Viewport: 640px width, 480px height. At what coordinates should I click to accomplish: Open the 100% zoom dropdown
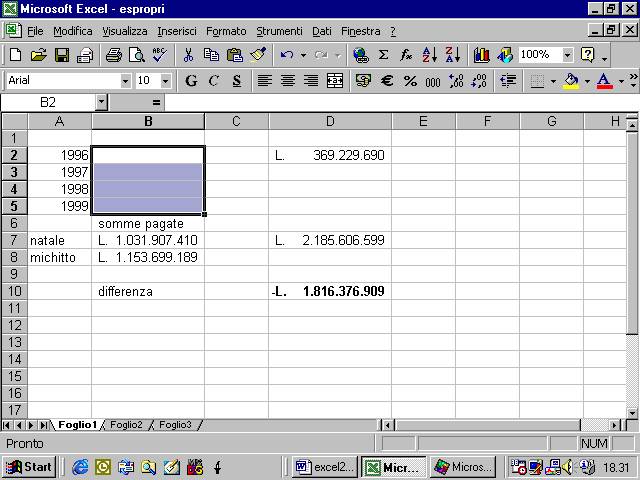point(567,55)
